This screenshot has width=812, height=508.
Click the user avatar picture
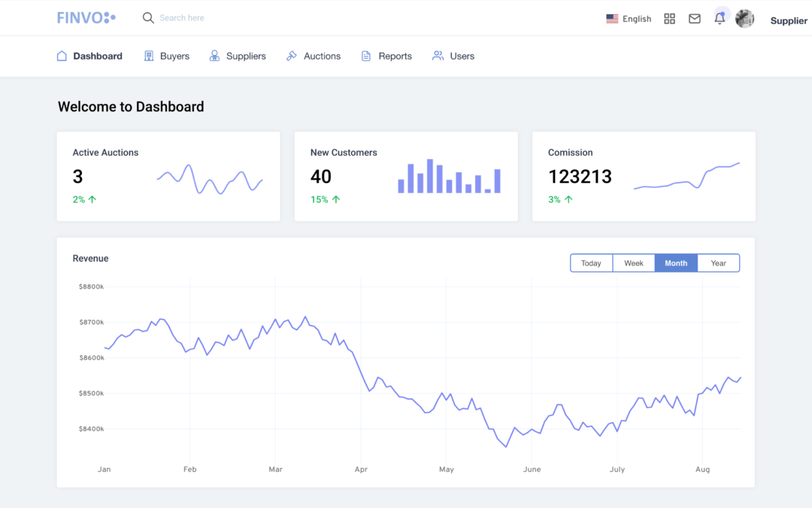[x=744, y=19]
